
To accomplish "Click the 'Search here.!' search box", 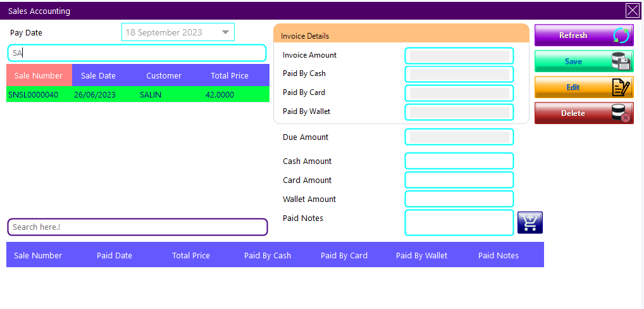I will click(x=137, y=227).
